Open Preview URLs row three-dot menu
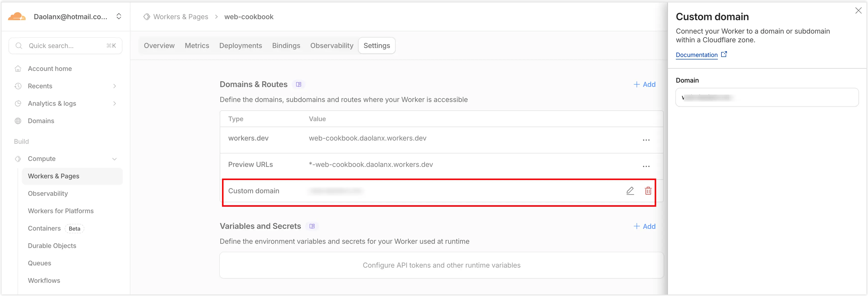868x296 pixels. tap(646, 166)
